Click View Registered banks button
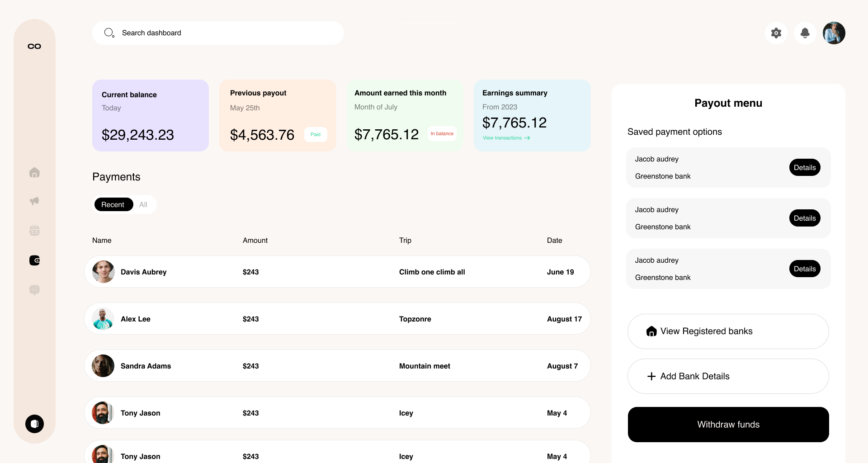 pyautogui.click(x=728, y=331)
